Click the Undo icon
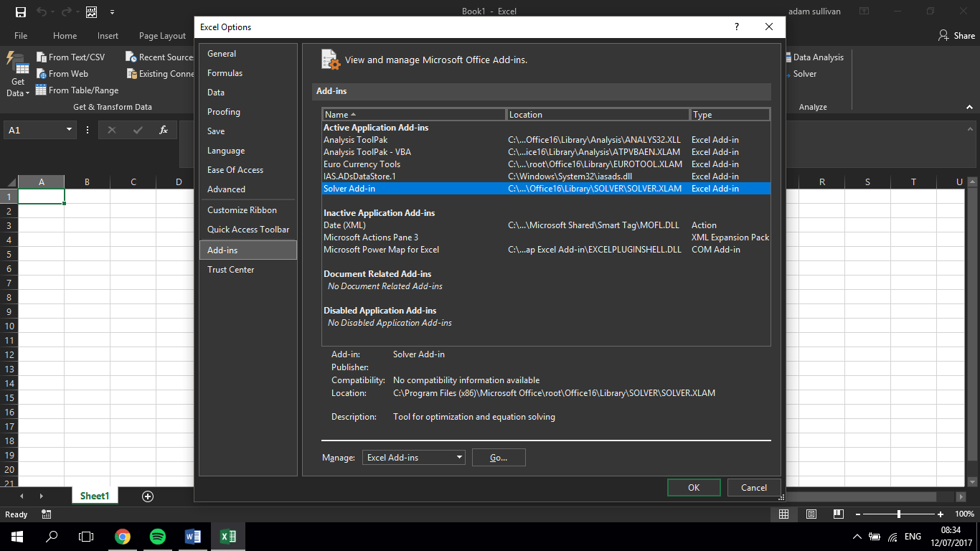 tap(41, 11)
